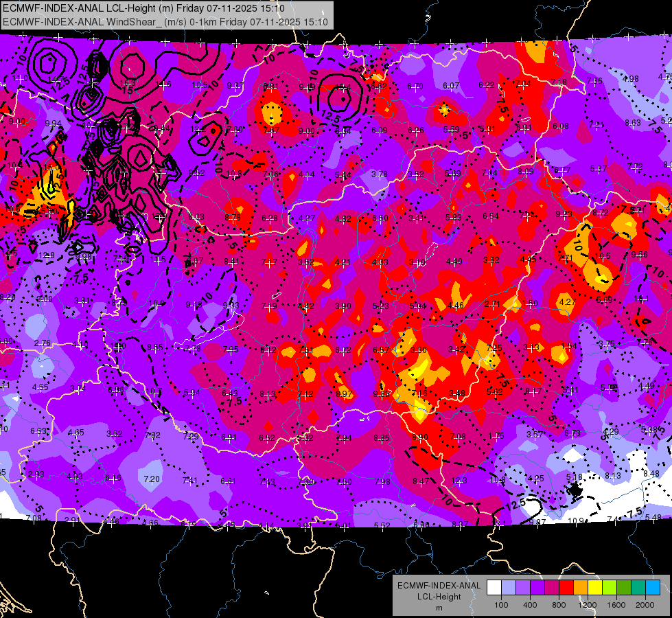672x618 pixels.
Task: Click the wind shear value 15.4
Action: [343, 87]
